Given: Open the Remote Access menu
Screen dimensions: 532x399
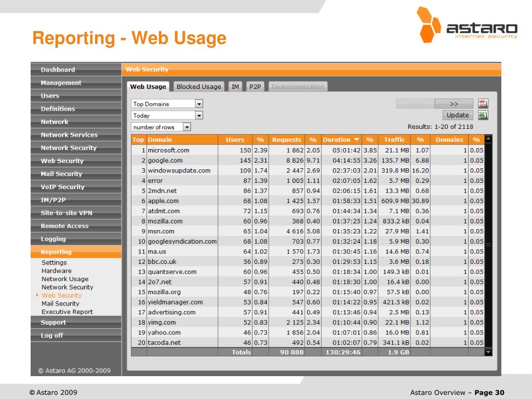Looking at the screenshot, I should pos(76,226).
